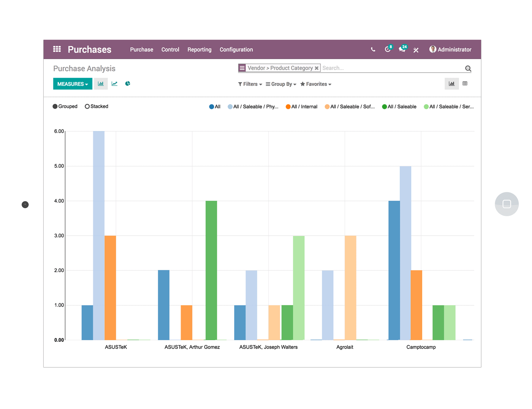This screenshot has width=532, height=409.
Task: Go to the Reporting menu
Action: click(199, 49)
